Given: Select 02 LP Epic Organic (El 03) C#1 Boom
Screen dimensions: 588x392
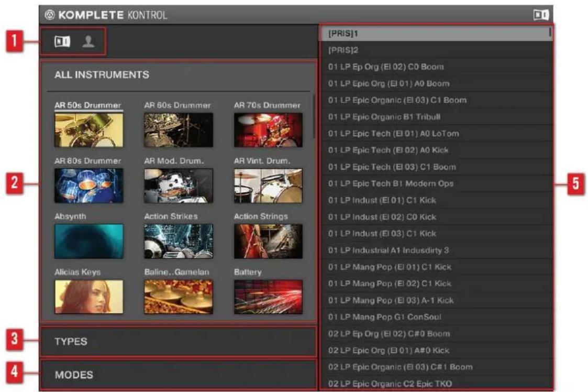Looking at the screenshot, I should 436,367.
